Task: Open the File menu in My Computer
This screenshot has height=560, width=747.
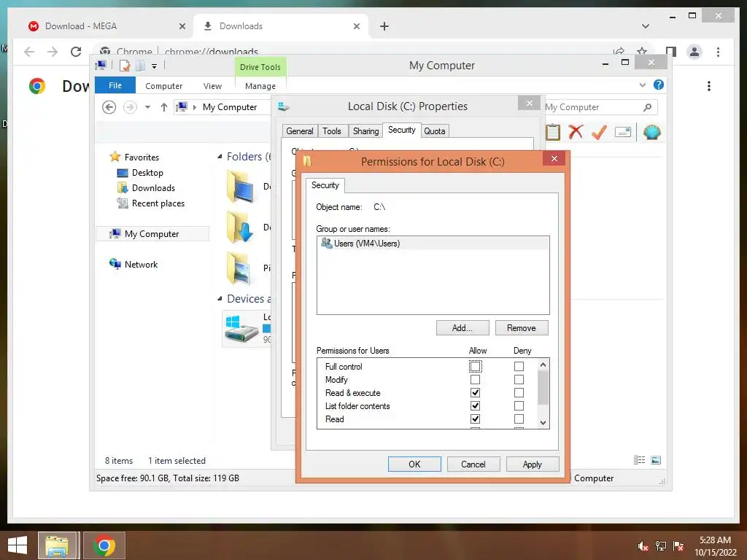Action: [115, 86]
